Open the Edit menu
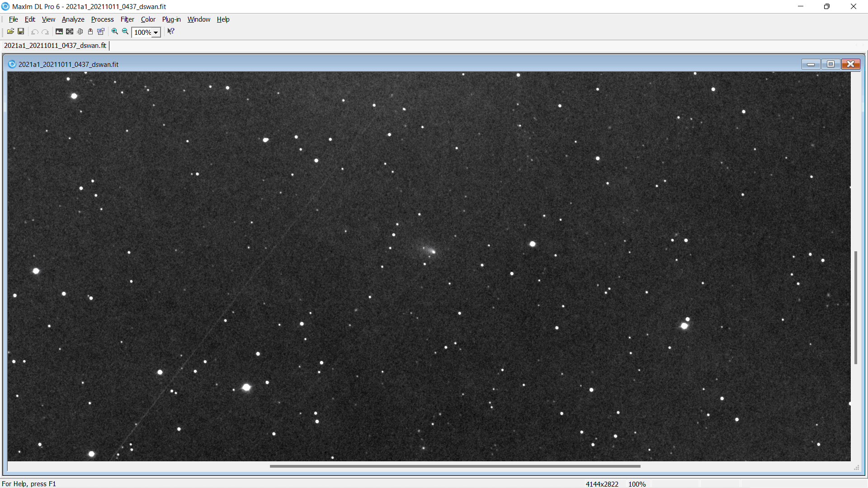The height and width of the screenshot is (488, 868). click(x=30, y=19)
